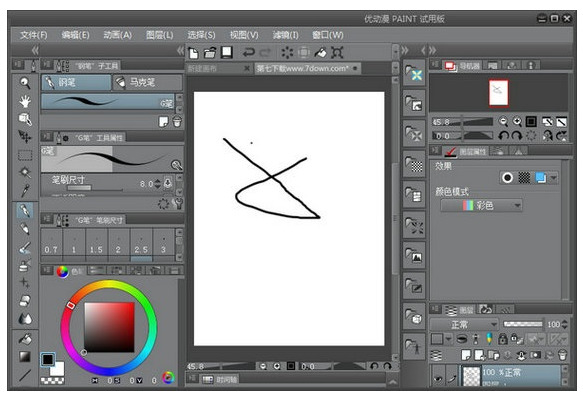
Task: Toggle the tone effect checkered button
Action: coord(524,178)
